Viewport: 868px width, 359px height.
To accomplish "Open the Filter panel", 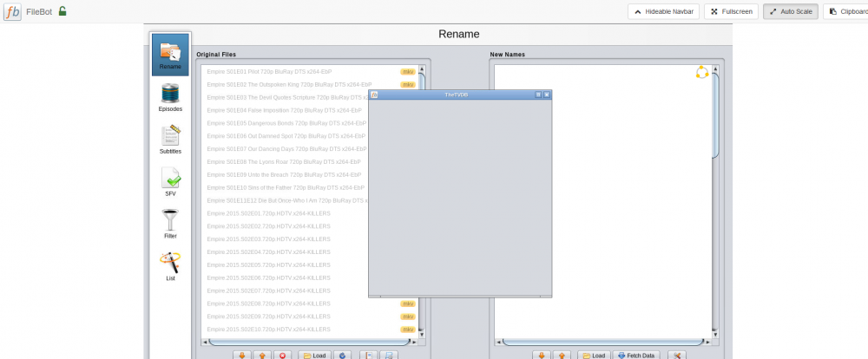I will click(170, 224).
